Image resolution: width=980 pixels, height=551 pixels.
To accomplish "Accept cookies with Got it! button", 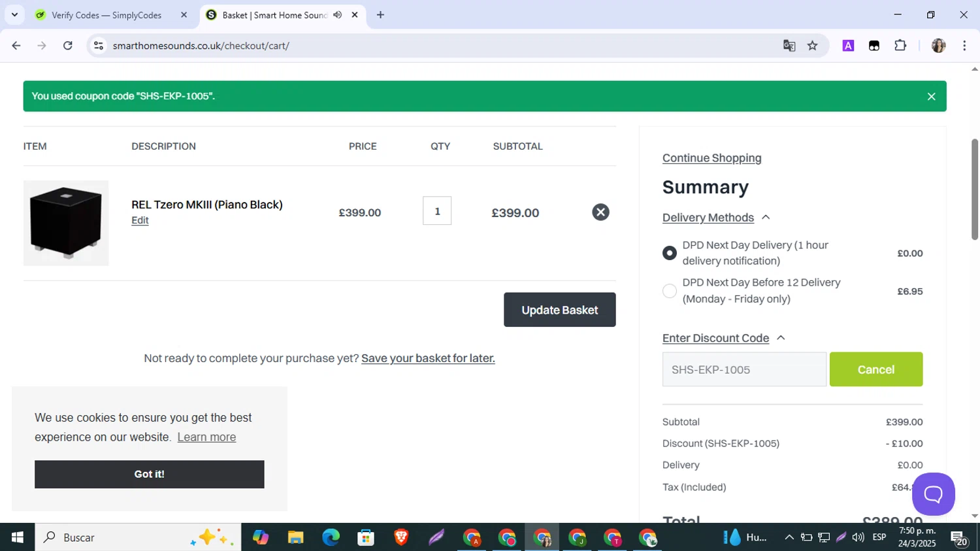I will coord(150,475).
